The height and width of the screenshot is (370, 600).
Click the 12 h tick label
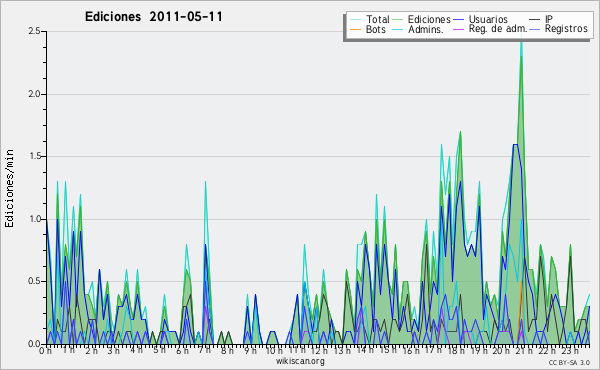319,351
